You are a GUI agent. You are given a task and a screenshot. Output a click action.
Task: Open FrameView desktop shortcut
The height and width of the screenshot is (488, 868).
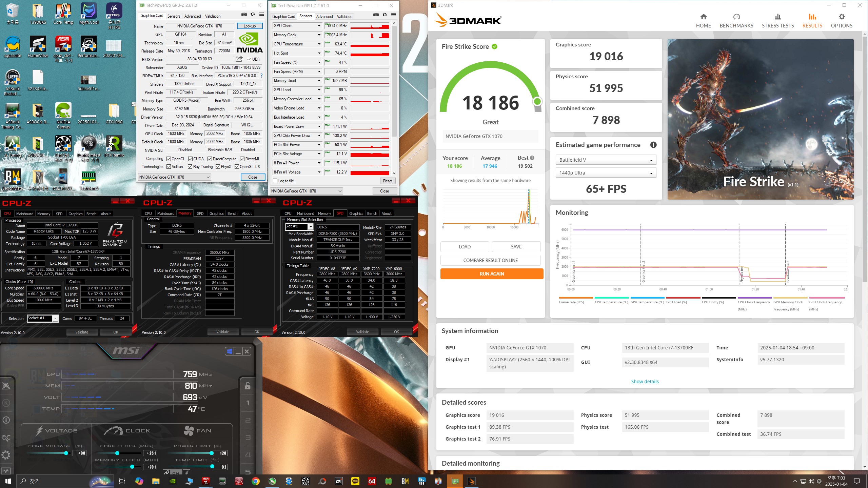pos(38,47)
